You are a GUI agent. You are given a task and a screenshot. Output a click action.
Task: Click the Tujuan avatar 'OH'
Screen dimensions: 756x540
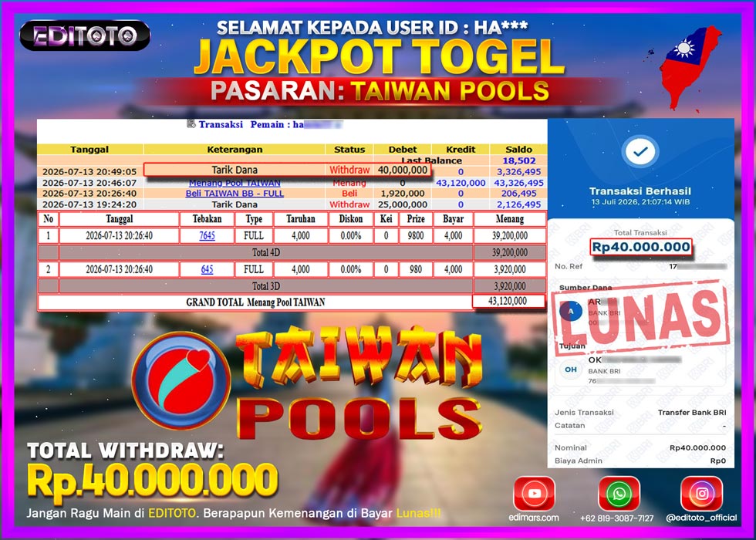[x=571, y=370]
